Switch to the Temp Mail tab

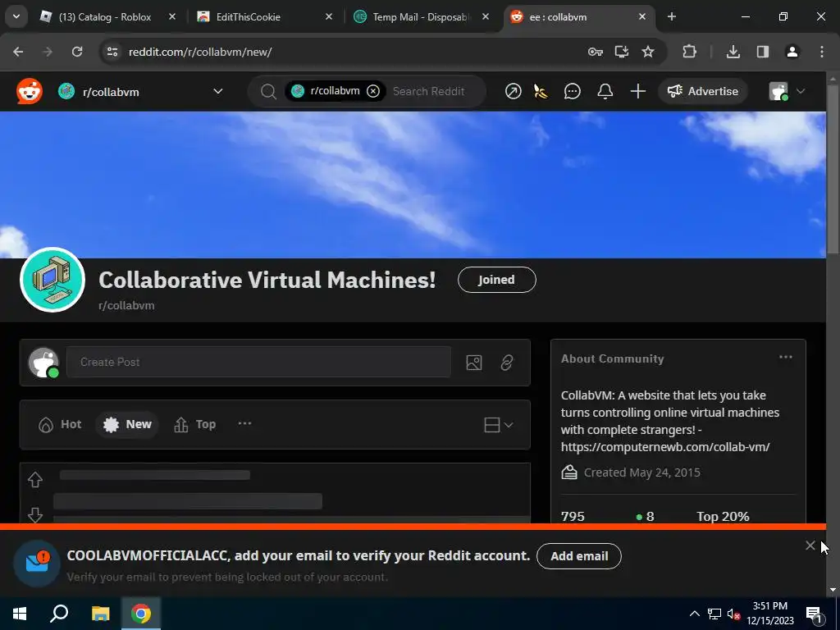[x=421, y=17]
